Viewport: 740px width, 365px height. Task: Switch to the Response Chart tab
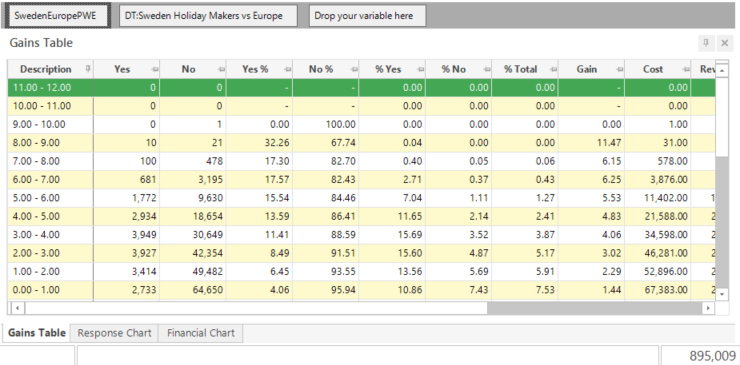pos(114,333)
